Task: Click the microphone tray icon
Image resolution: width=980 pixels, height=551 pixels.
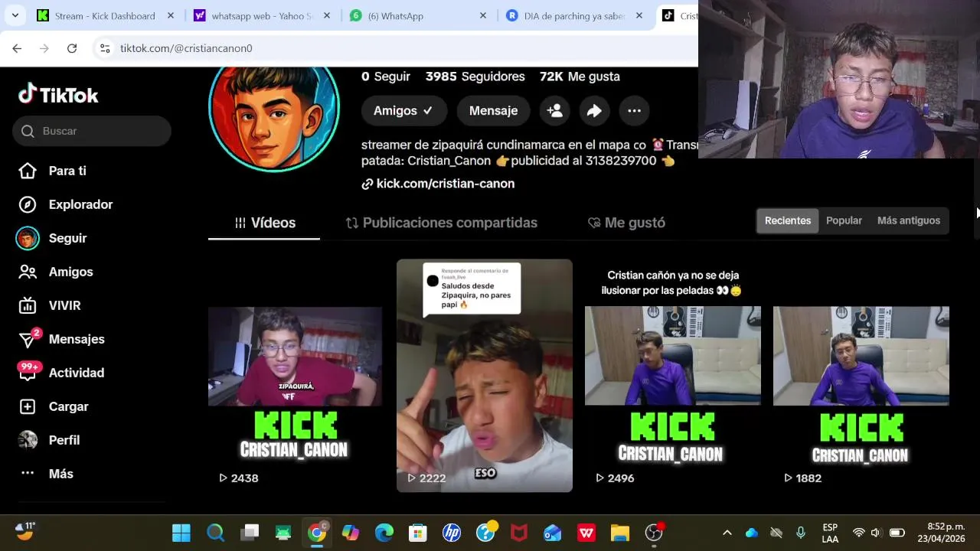Action: (x=801, y=533)
